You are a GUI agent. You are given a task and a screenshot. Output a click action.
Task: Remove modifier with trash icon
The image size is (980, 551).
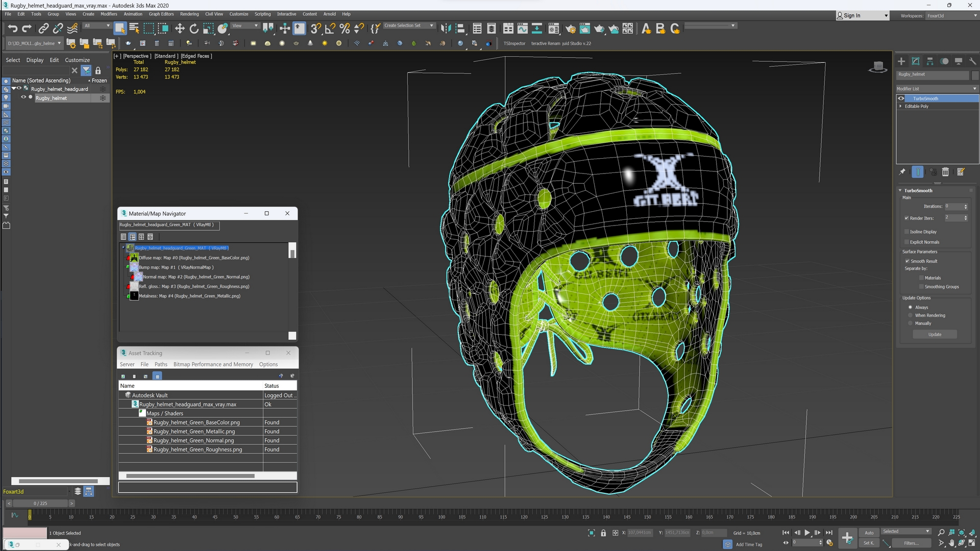[945, 172]
